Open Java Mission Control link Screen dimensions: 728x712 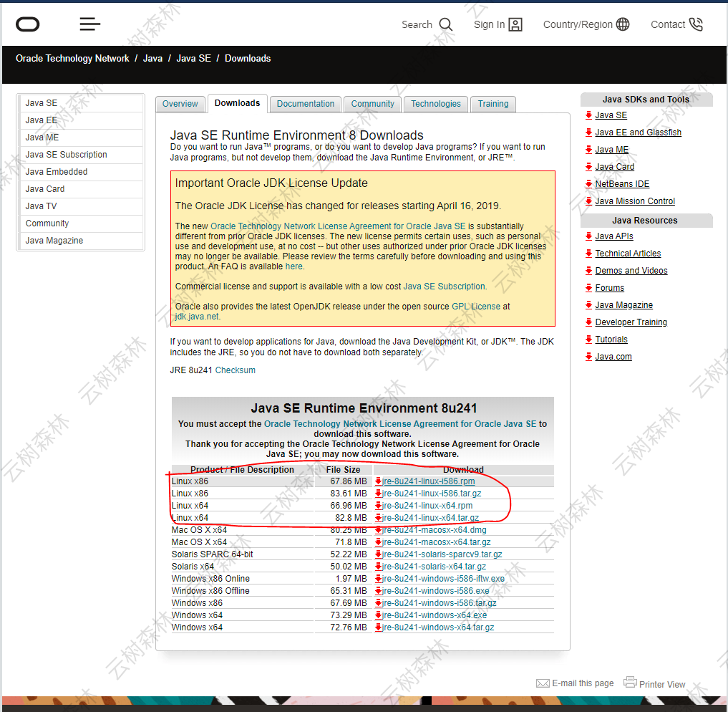[x=635, y=201]
